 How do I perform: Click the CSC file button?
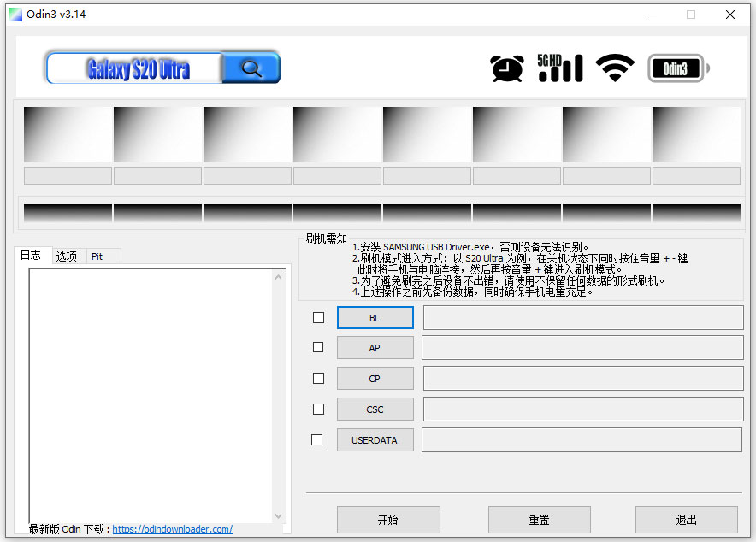[x=375, y=409]
